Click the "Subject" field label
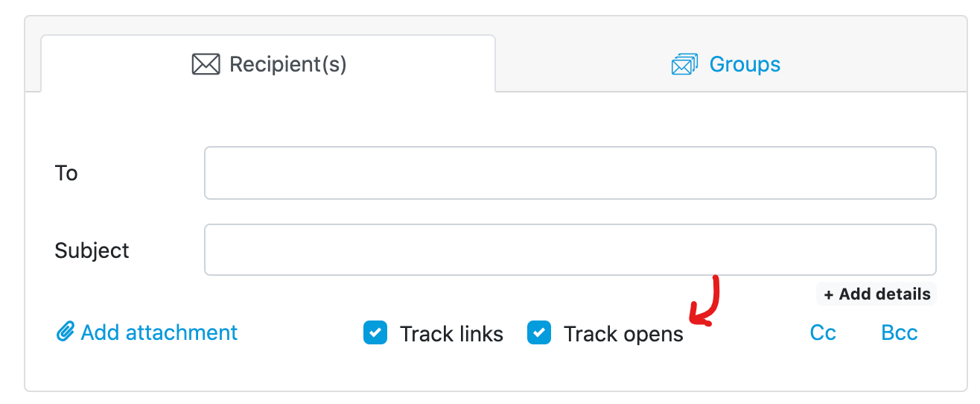Viewport: 980px width, 404px height. (x=92, y=250)
